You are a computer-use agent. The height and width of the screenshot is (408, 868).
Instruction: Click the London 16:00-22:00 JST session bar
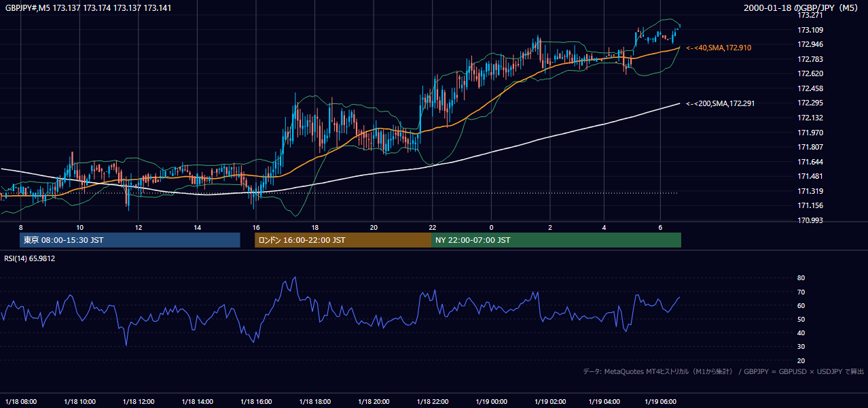[x=343, y=240]
